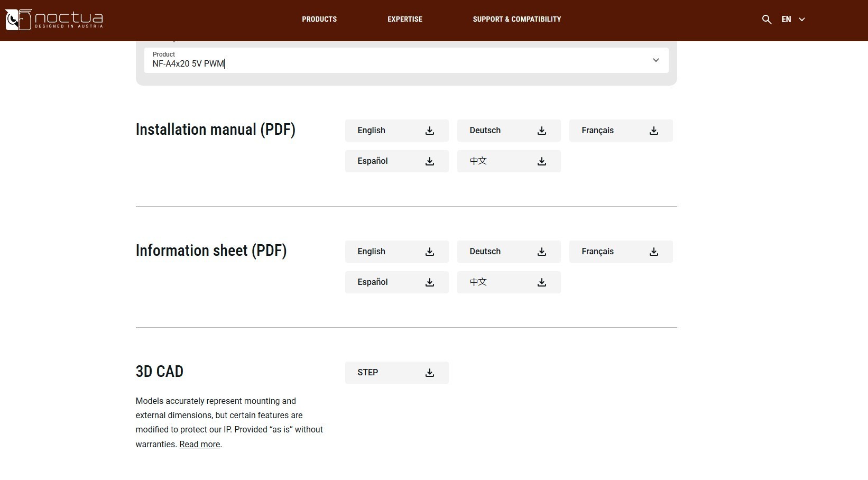Download the STEP 3D CAD file
Screen dimensions: 868x480
[x=396, y=373]
